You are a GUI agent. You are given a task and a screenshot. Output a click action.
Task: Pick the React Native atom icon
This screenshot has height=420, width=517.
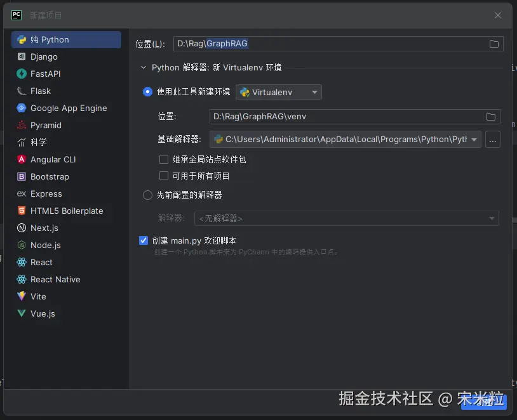point(22,279)
